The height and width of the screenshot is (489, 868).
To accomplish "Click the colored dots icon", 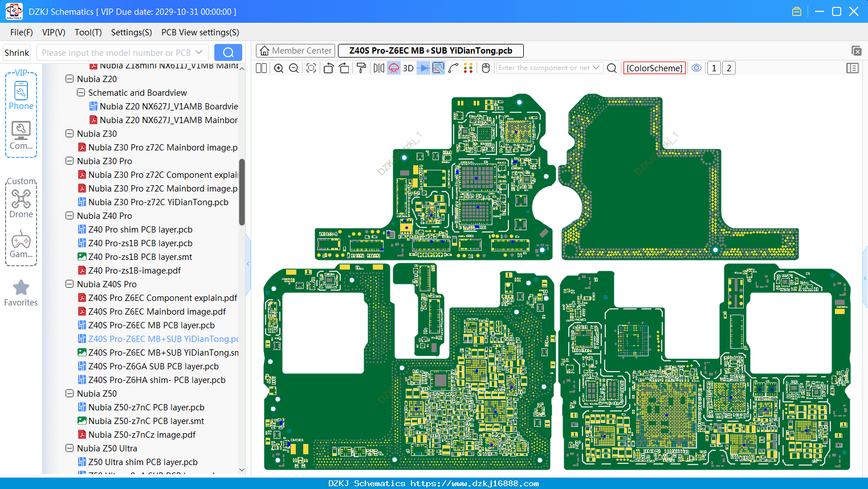I will [468, 68].
